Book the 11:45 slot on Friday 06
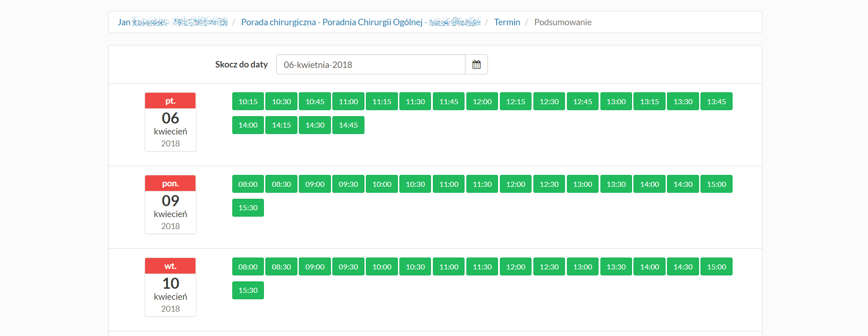This screenshot has height=336, width=868. click(448, 101)
